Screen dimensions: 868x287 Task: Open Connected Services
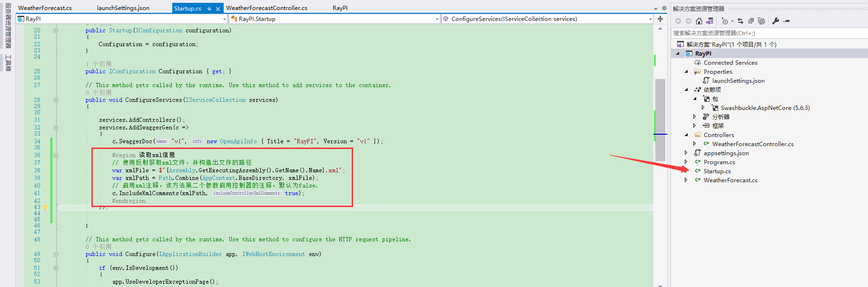pyautogui.click(x=730, y=62)
